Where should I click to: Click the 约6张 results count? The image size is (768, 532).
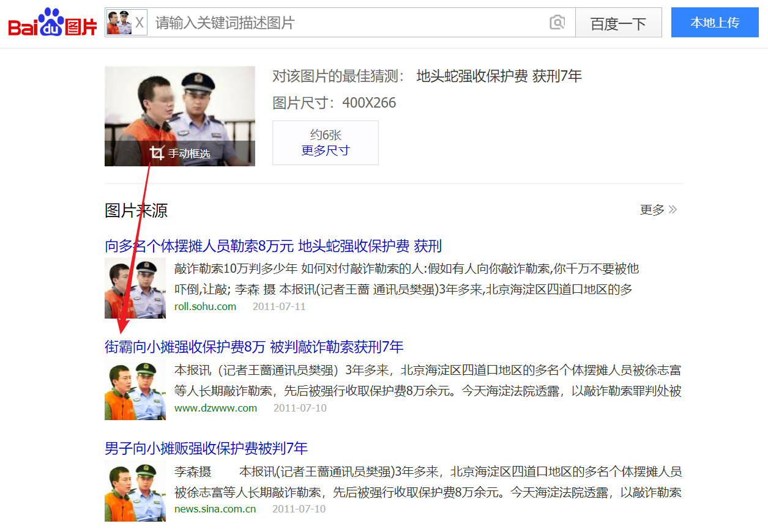[x=325, y=135]
